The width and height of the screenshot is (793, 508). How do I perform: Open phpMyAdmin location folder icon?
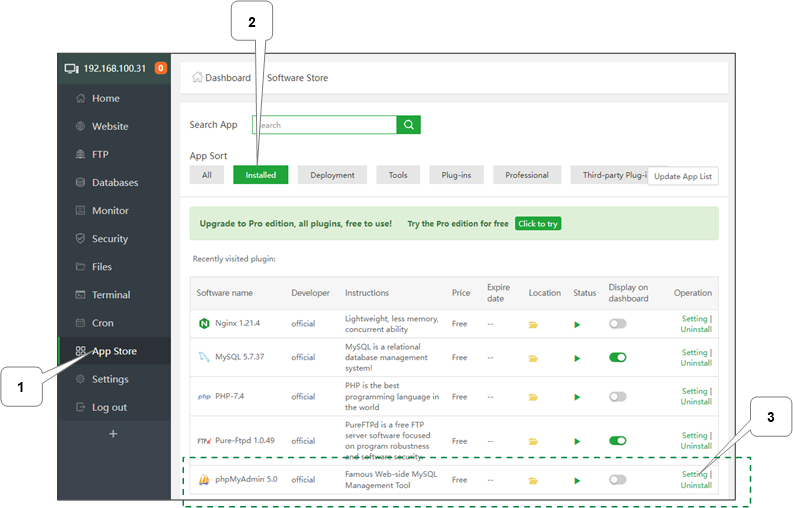534,480
